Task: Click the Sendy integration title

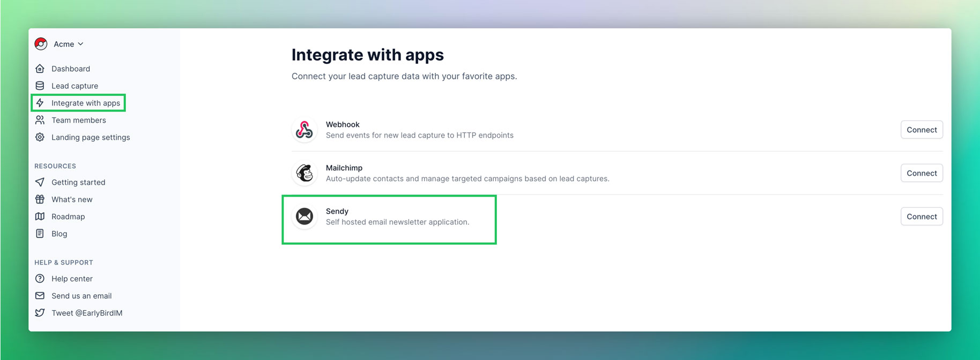Action: point(337,211)
